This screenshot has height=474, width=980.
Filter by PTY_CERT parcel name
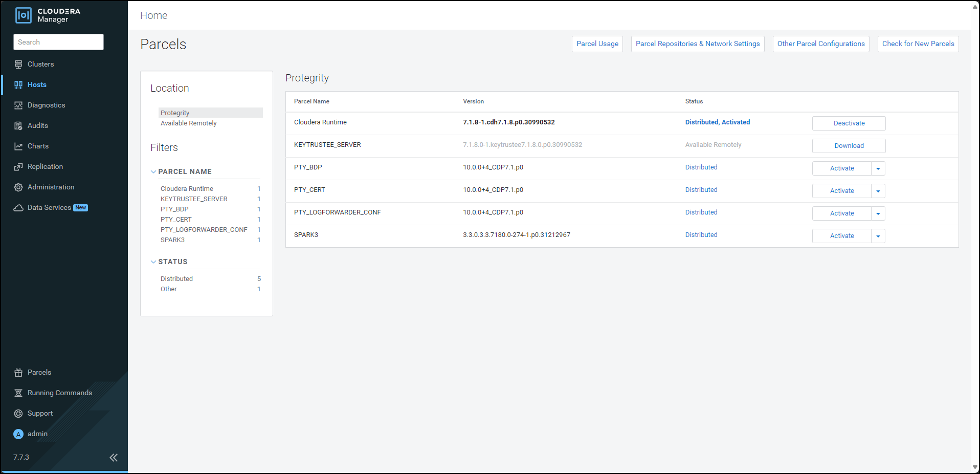pos(176,219)
